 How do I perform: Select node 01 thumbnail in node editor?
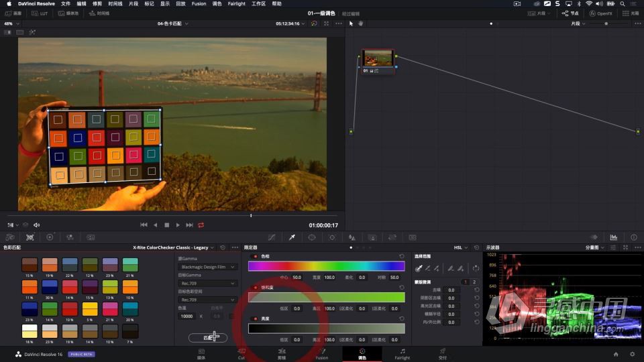tap(378, 58)
